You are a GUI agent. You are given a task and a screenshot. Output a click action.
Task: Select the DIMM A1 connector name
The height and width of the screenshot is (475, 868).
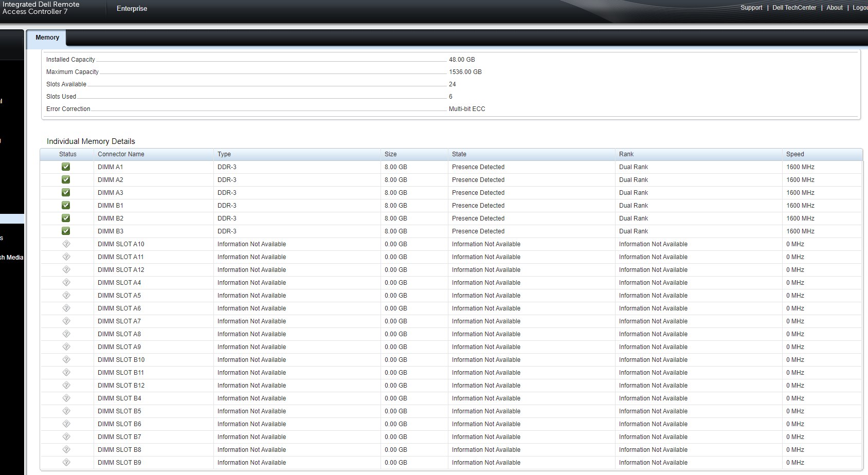click(111, 167)
